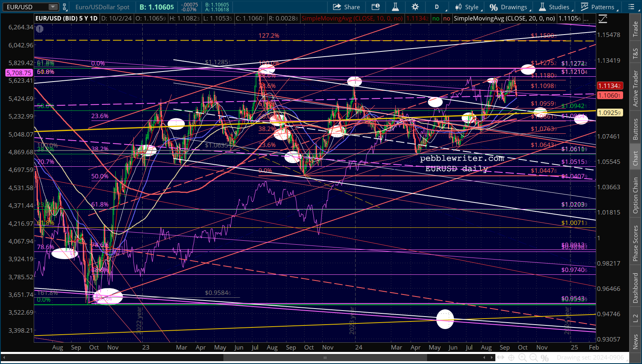Activate the crosshair pan tool icon

(511, 358)
